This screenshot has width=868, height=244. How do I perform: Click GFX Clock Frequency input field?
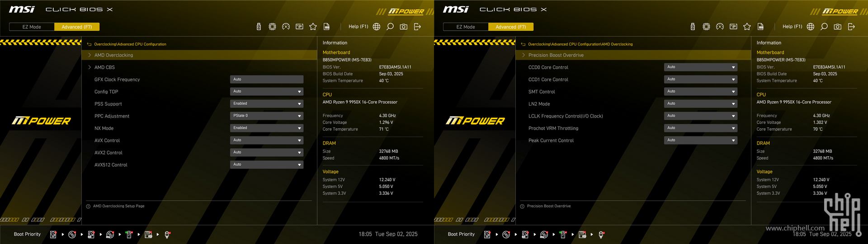point(267,79)
